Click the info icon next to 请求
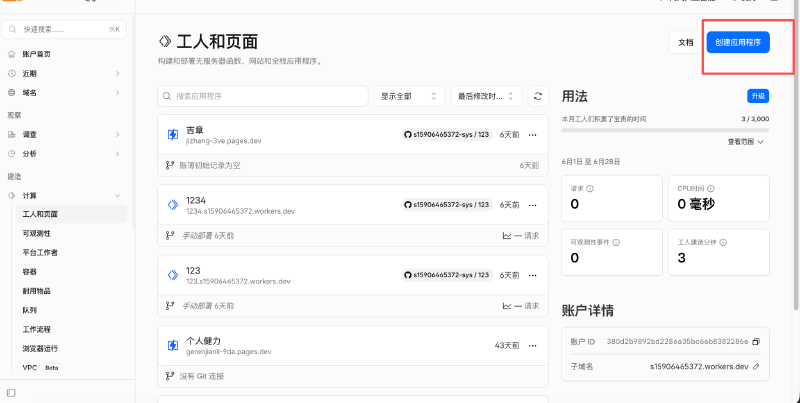Viewport: 800px width, 403px height. (590, 188)
